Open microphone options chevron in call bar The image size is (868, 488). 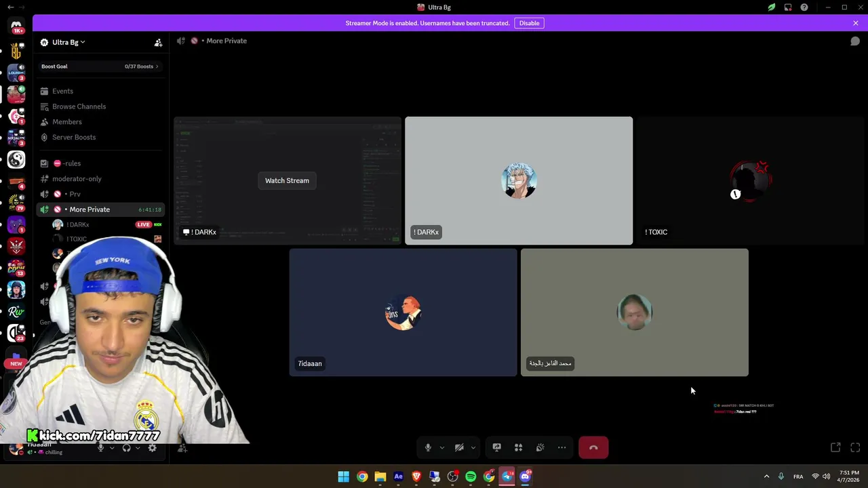pos(442,447)
